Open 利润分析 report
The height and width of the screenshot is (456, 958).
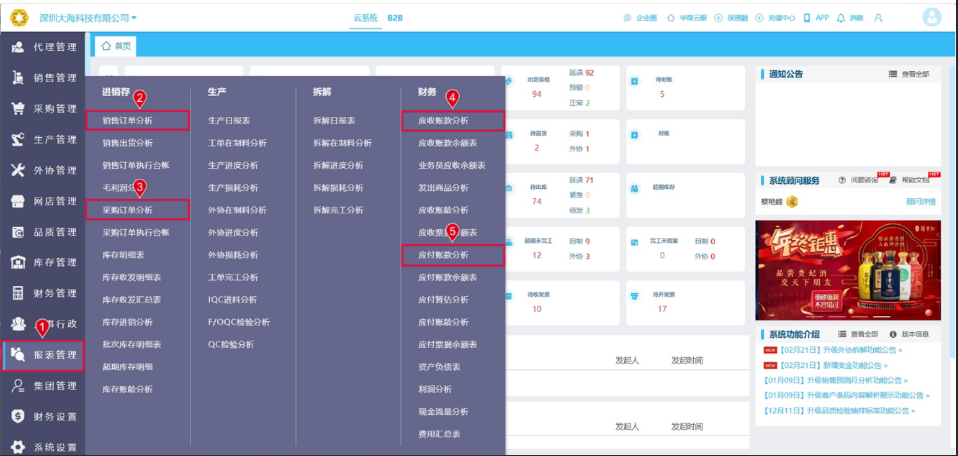coord(435,389)
